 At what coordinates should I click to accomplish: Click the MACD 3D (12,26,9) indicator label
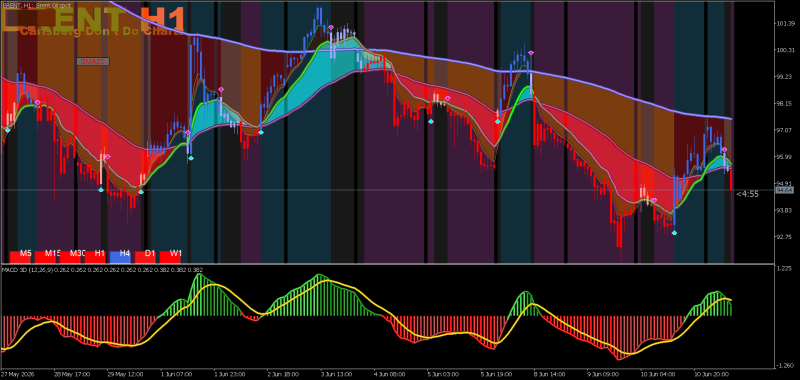click(28, 269)
